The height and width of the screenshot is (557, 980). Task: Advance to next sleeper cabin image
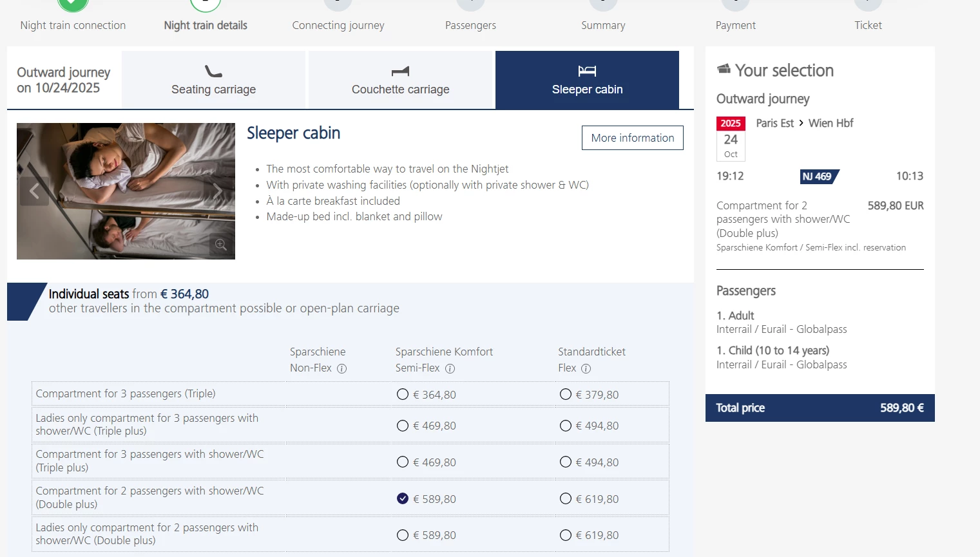point(218,191)
